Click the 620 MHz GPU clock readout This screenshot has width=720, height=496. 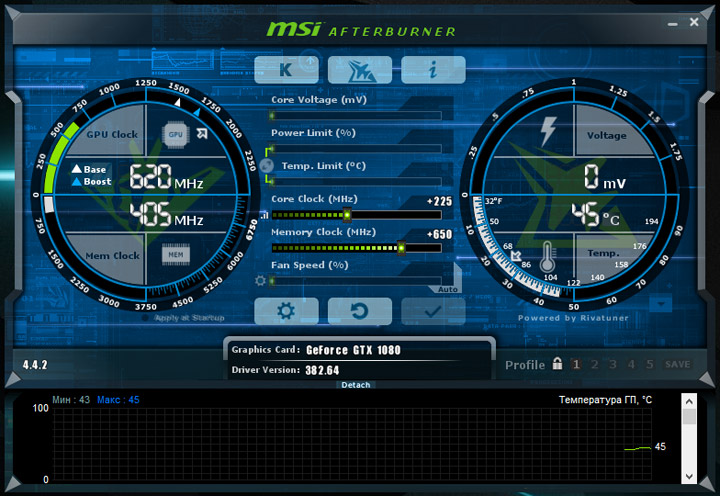tap(166, 177)
